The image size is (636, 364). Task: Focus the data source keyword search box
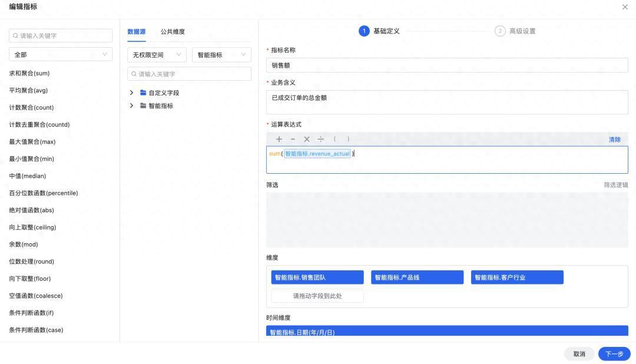(x=189, y=74)
